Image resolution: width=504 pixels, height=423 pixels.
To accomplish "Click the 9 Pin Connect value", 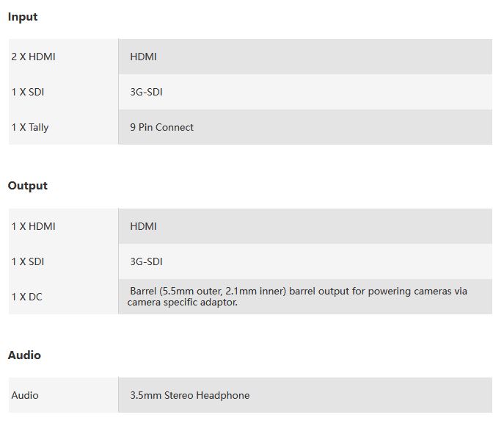I will pos(161,127).
